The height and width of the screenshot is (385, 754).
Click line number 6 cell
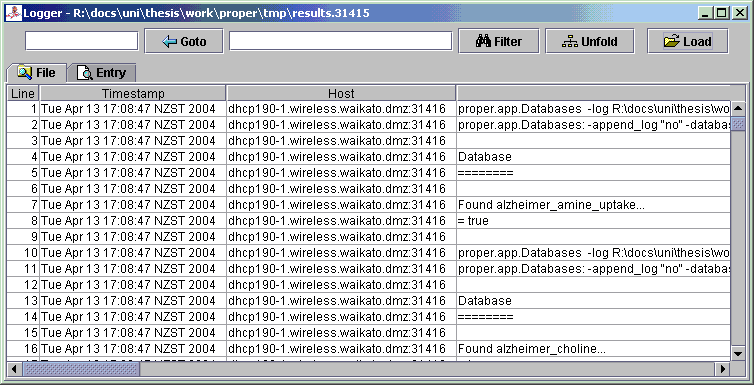tap(23, 189)
